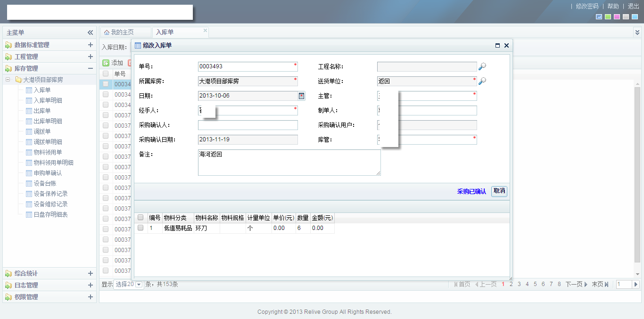Open 出库单 in the sidebar tree

[x=42, y=111]
